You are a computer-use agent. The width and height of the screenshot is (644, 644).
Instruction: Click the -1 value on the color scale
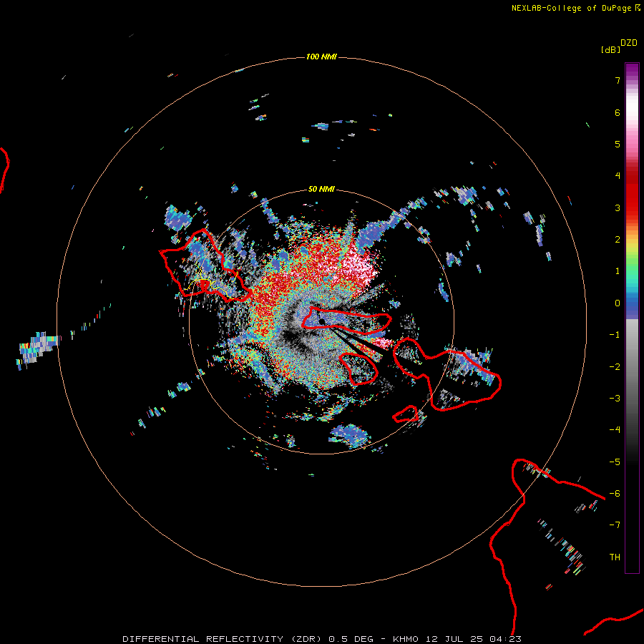pyautogui.click(x=615, y=335)
